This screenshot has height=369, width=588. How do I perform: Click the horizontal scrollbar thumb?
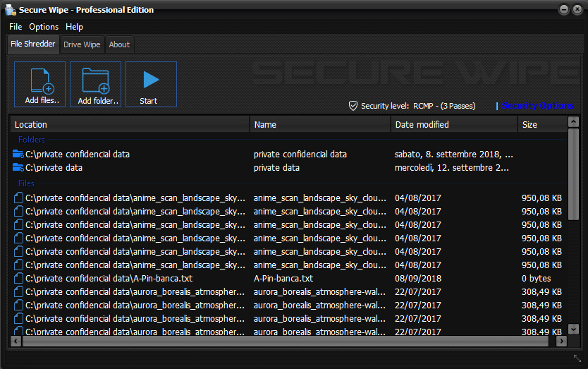286,341
